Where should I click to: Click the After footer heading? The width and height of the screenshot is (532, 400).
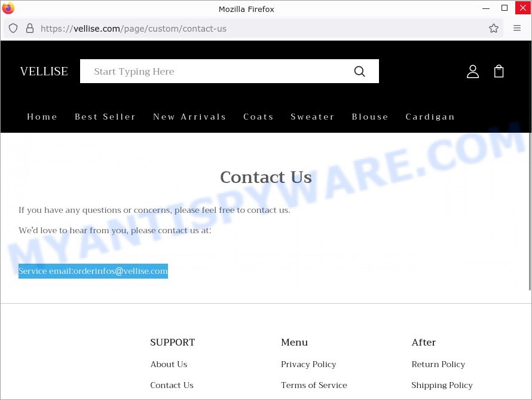423,343
